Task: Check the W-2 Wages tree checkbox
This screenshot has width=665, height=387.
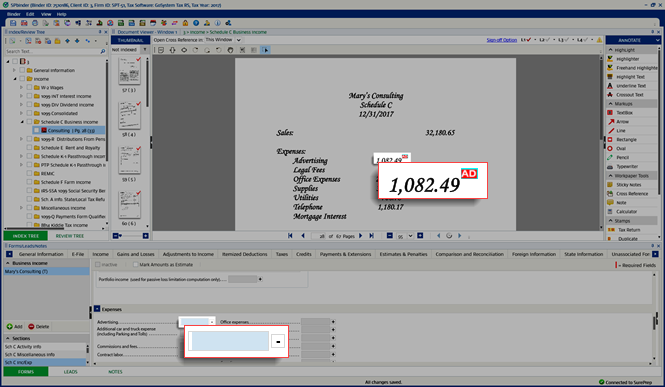Action: pos(29,87)
